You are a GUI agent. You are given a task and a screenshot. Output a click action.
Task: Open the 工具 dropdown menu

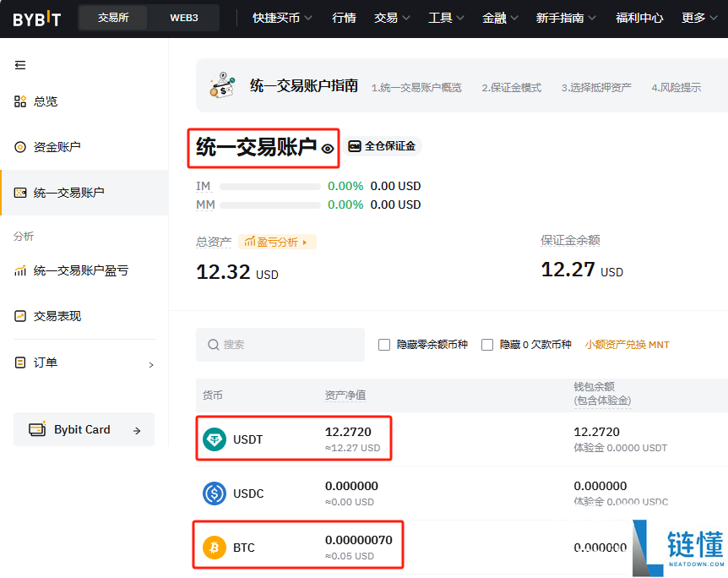[x=446, y=18]
